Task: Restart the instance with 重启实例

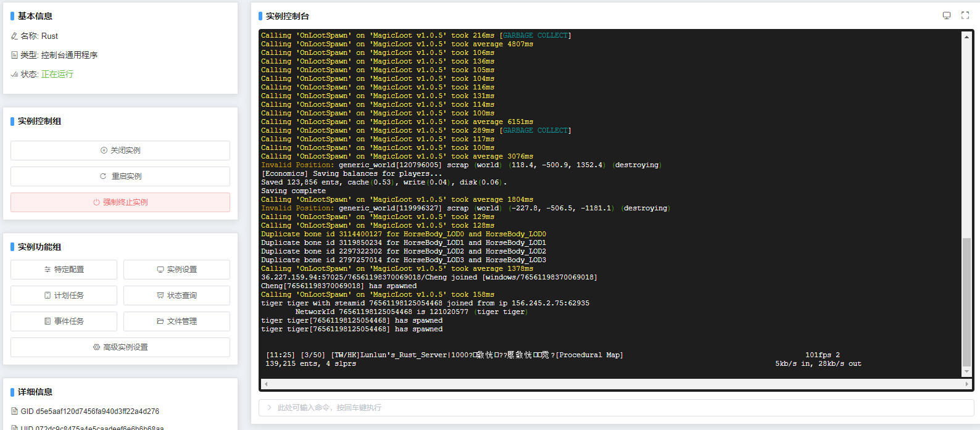Action: (x=120, y=176)
